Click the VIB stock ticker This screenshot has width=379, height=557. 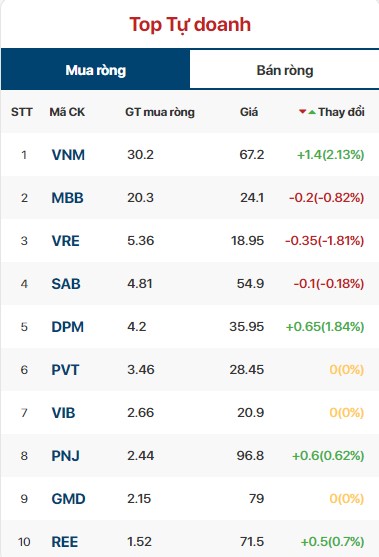coord(63,413)
